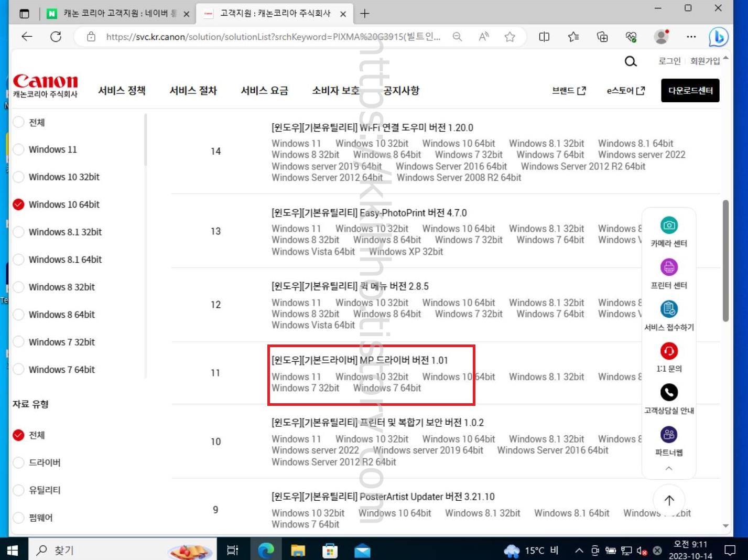The image size is (748, 560).
Task: Open the Bing chat sidebar icon
Action: 719,37
